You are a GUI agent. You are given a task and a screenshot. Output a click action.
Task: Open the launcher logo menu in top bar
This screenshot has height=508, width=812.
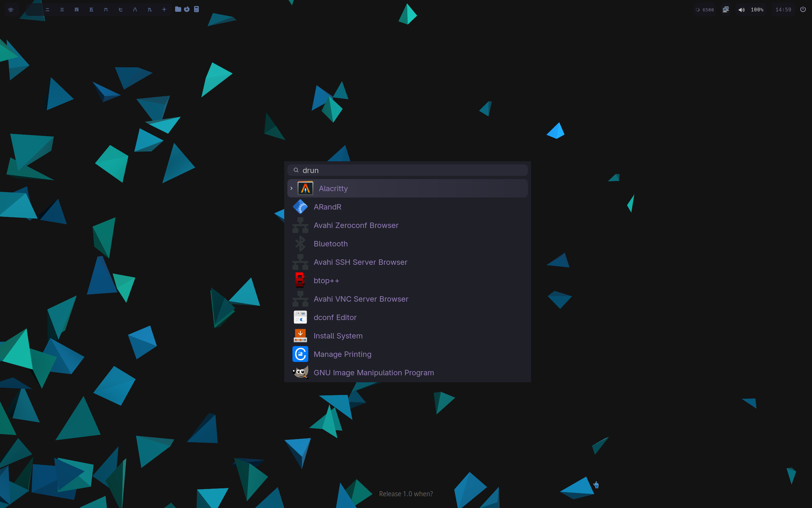click(x=11, y=10)
